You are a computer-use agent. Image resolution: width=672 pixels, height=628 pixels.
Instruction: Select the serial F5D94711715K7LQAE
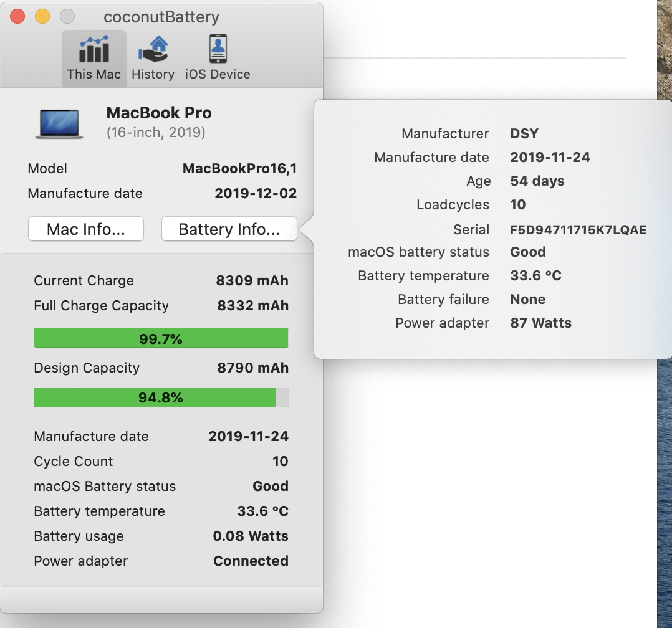(x=578, y=230)
